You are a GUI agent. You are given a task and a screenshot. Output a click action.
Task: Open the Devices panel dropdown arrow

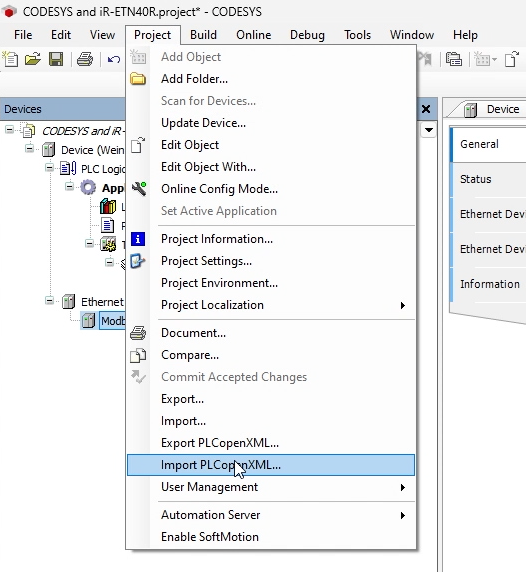429,130
